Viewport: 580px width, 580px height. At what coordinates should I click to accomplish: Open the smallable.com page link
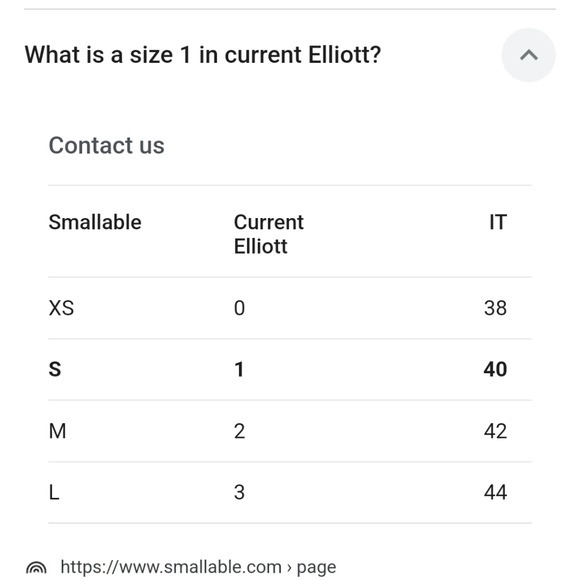(198, 567)
